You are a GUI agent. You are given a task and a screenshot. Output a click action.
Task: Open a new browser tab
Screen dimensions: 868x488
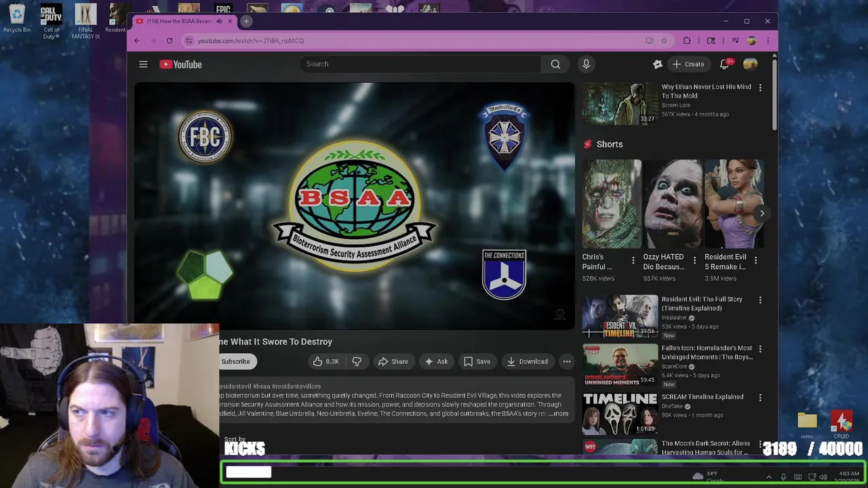246,21
